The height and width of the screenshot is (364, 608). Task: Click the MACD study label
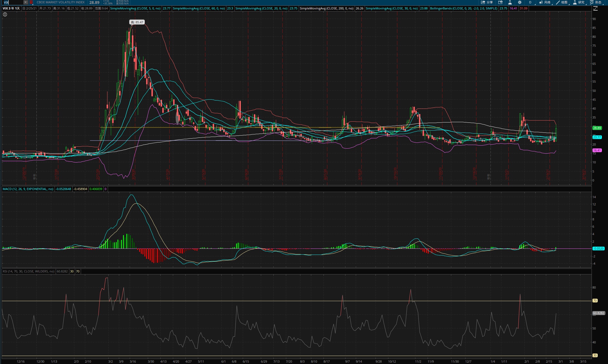[28, 189]
